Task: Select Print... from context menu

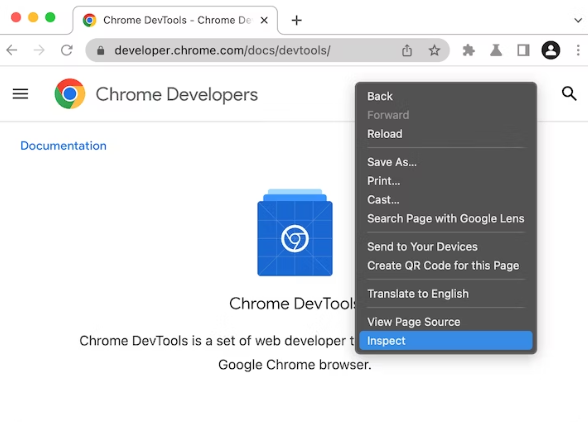Action: (x=446, y=181)
